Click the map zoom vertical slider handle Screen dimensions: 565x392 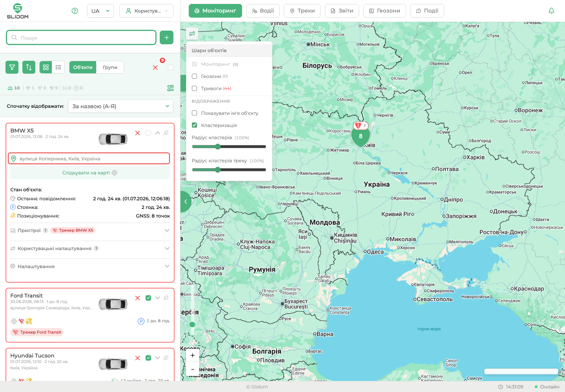(192, 325)
